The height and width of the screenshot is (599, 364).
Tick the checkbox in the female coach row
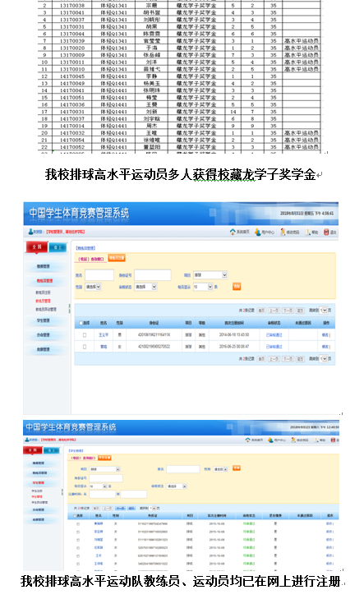click(x=85, y=347)
